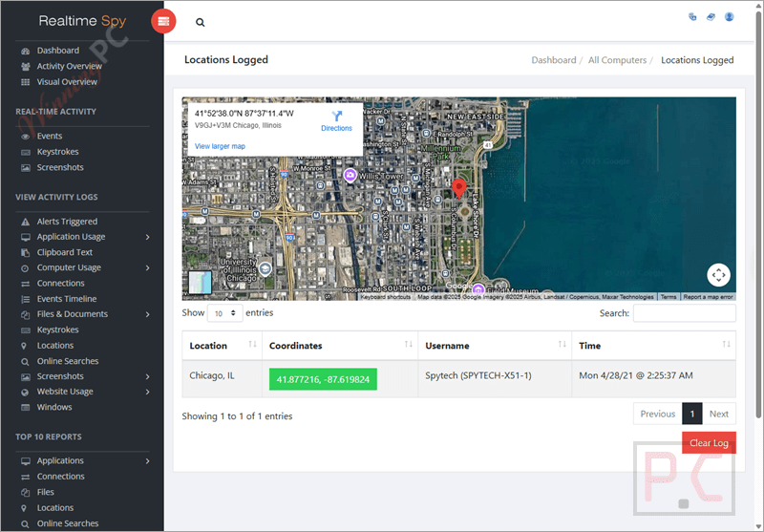Open Keystrokes under View Activity Logs

[x=57, y=330]
